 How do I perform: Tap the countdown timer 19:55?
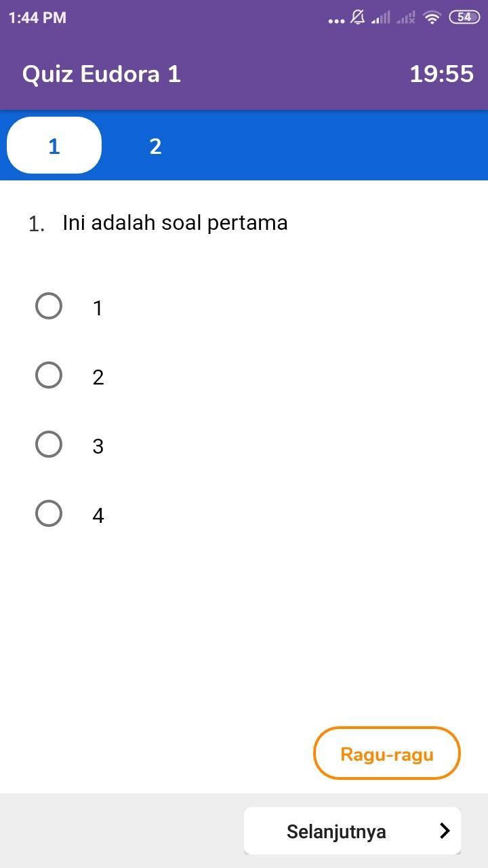pyautogui.click(x=441, y=73)
